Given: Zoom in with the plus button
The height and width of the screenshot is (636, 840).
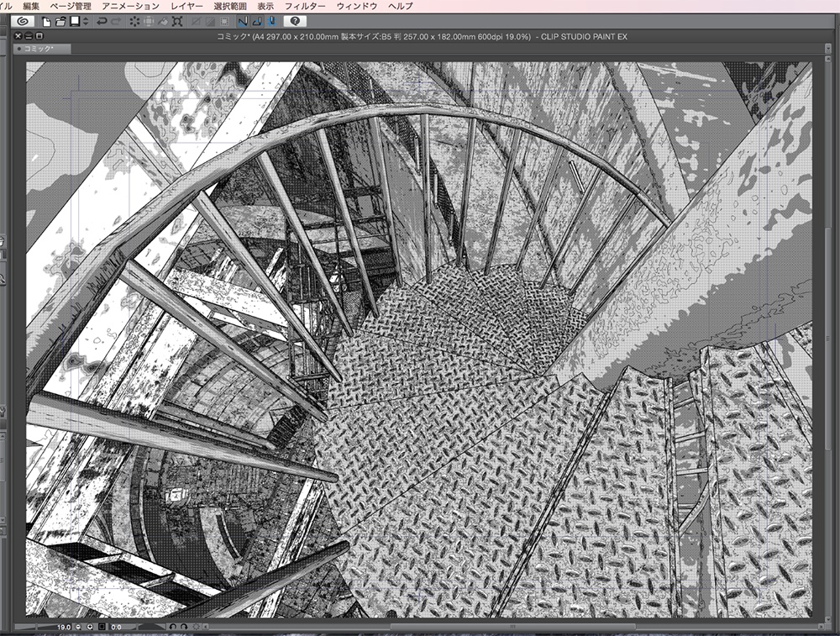Looking at the screenshot, I should 90,627.
